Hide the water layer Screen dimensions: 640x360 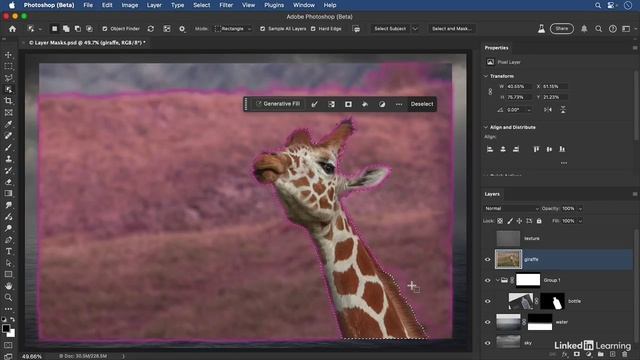click(x=487, y=322)
